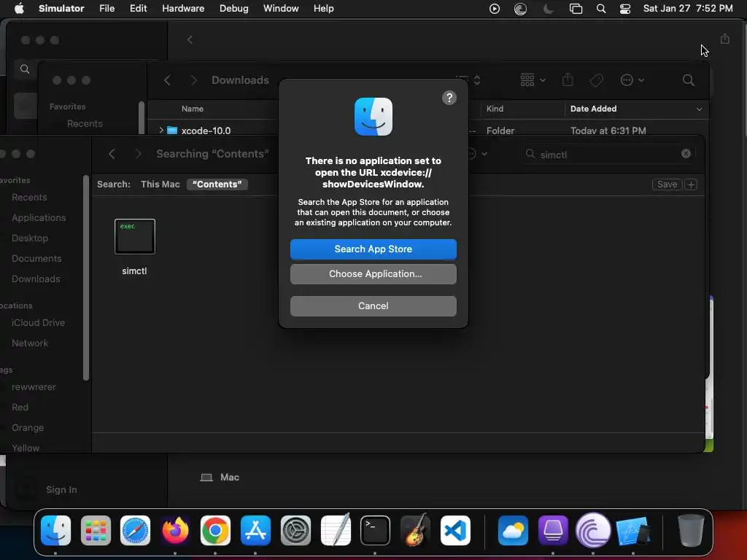This screenshot has height=560, width=747.
Task: Open Terminal from the Dock
Action: 375,530
